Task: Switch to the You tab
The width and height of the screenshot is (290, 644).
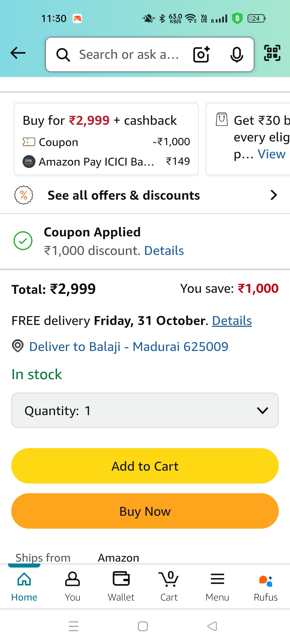Action: coord(73,586)
